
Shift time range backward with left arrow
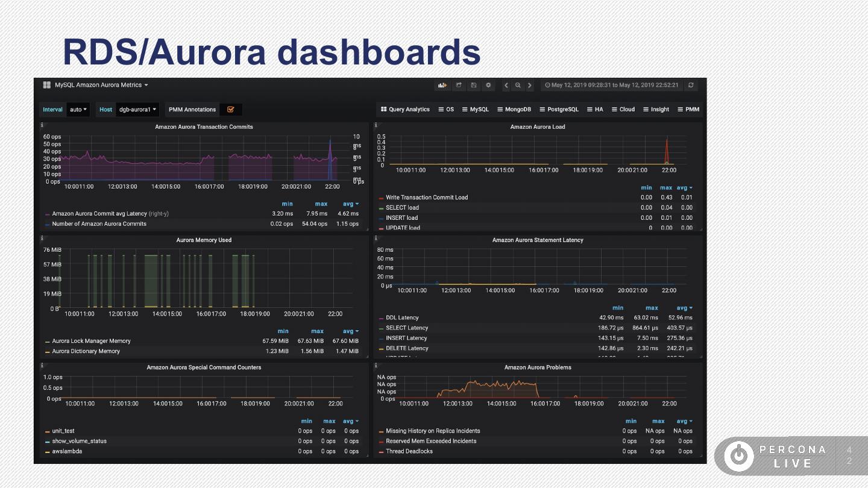(506, 86)
